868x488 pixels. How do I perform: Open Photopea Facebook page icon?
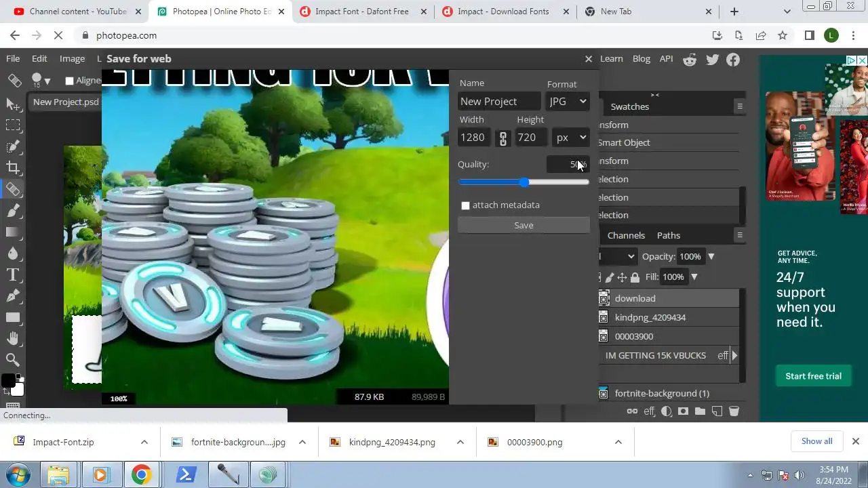pyautogui.click(x=733, y=60)
